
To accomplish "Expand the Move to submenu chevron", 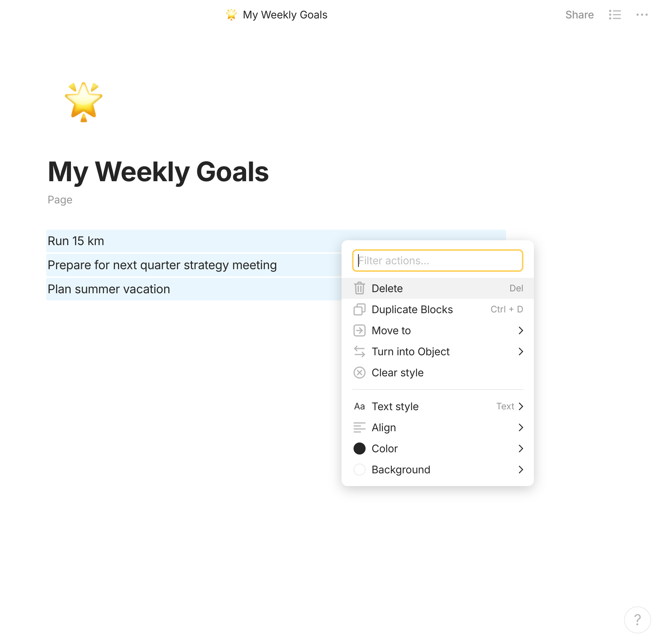I will click(x=520, y=330).
